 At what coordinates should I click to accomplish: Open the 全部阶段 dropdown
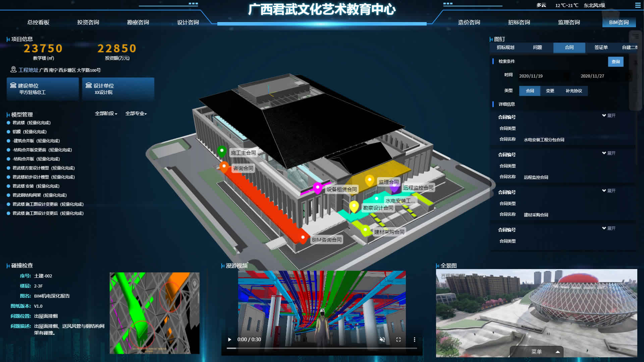pos(106,113)
